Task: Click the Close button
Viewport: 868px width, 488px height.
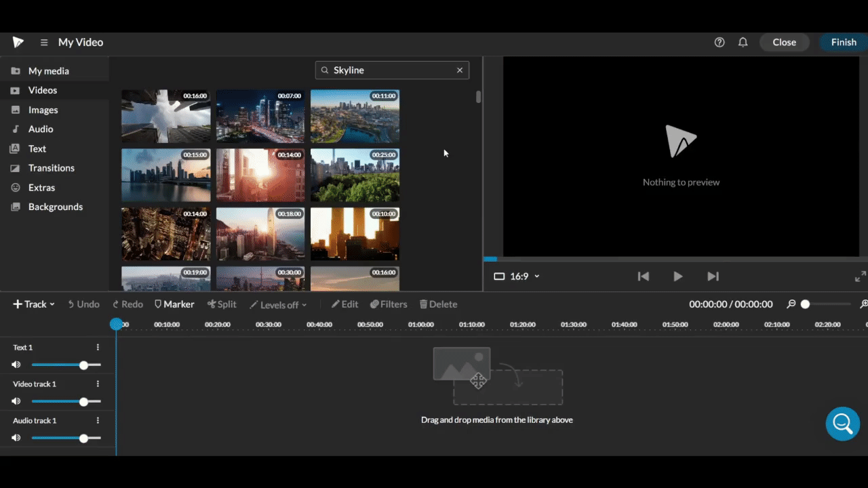Action: [x=785, y=42]
